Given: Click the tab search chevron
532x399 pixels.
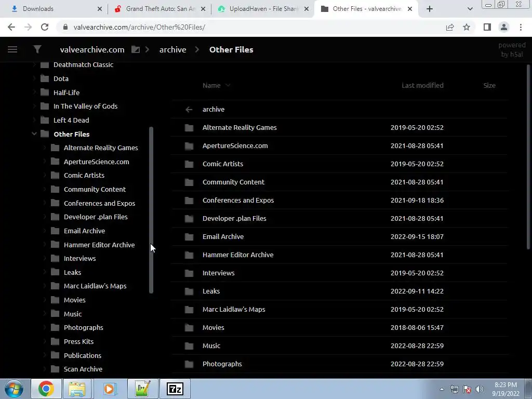Looking at the screenshot, I should (x=470, y=9).
